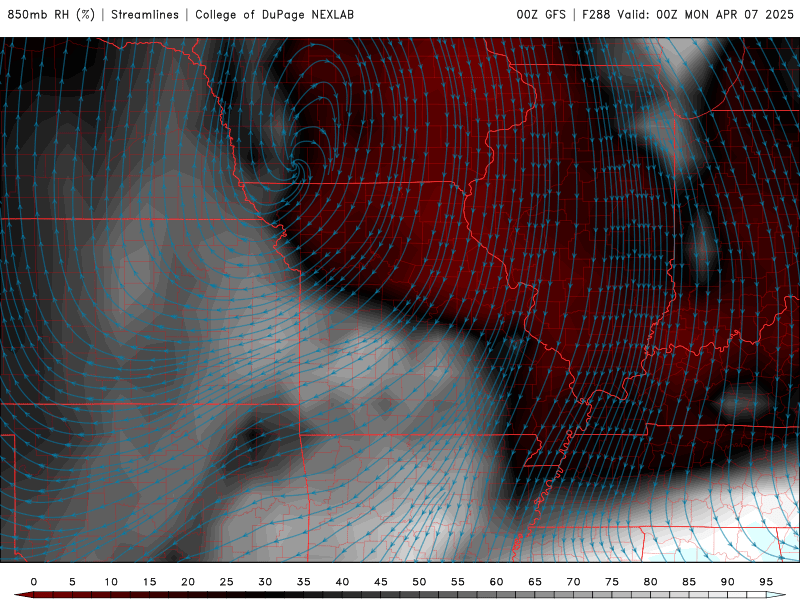The width and height of the screenshot is (800, 600).
Task: Click the colorbar value 75 label
Action: [x=612, y=582]
